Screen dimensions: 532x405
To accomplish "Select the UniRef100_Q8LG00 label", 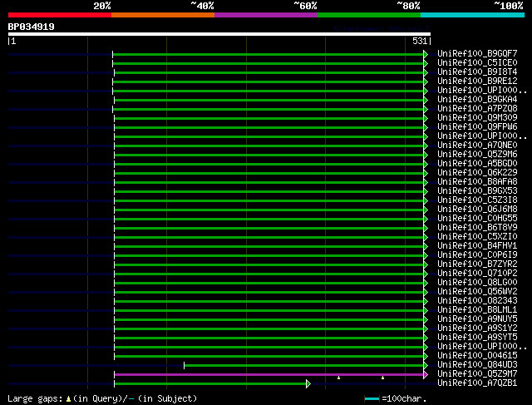I will pyautogui.click(x=477, y=283).
